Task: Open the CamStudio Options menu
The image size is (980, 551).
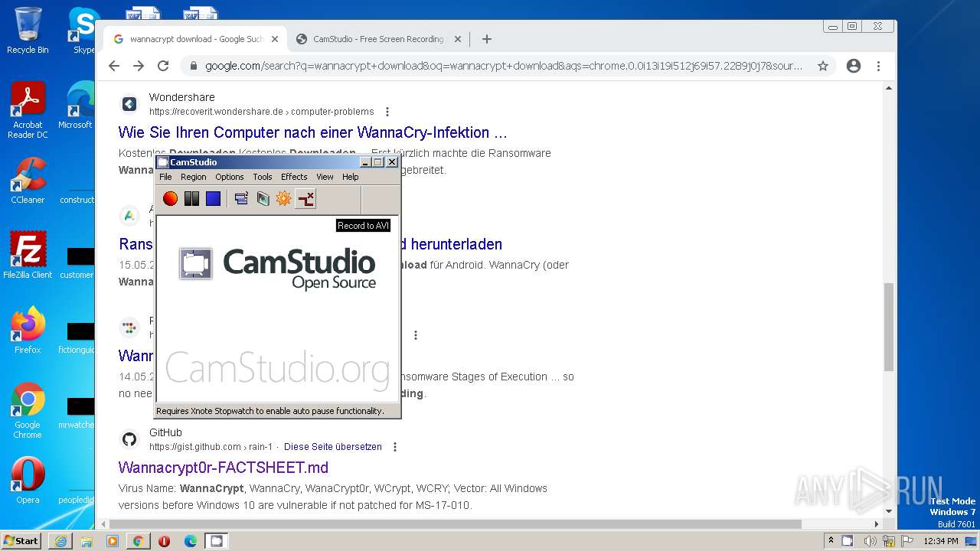Action: click(x=230, y=177)
